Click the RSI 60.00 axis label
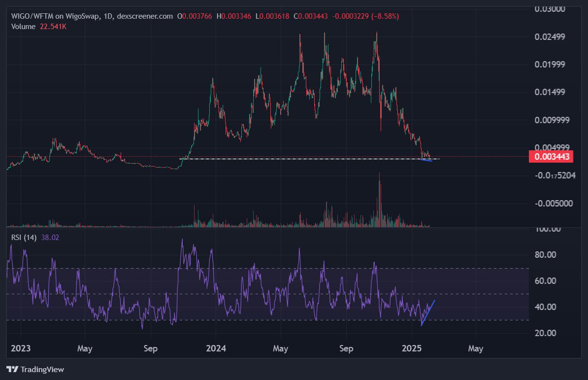Screen dimensions: 588x380 tap(545, 281)
